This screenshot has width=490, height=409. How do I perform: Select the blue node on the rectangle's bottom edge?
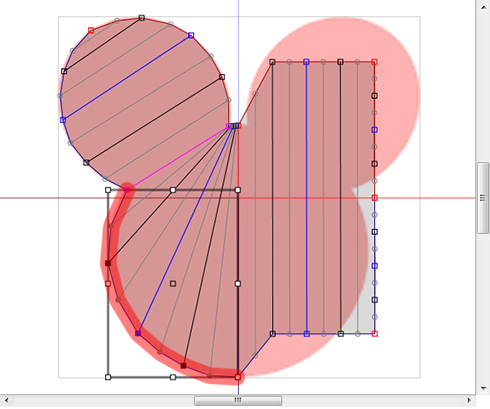click(x=307, y=334)
